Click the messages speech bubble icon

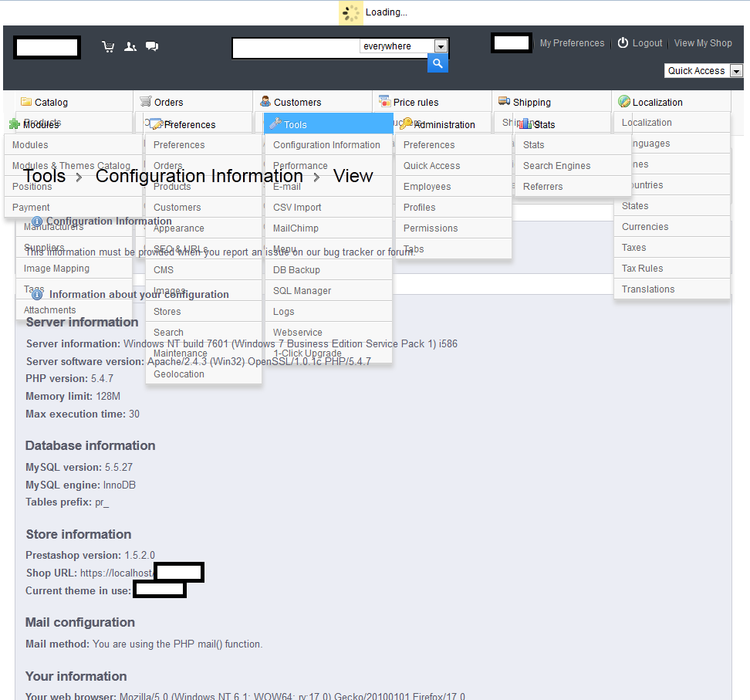pos(152,46)
